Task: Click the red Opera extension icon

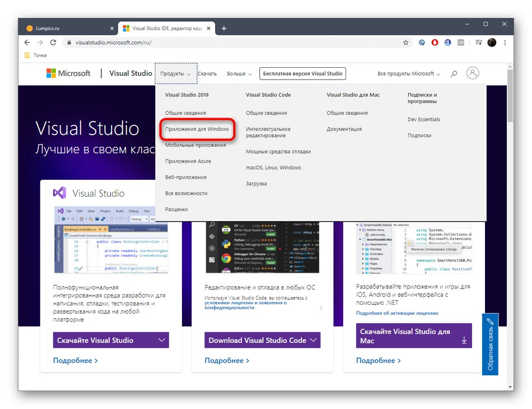Action: (435, 43)
